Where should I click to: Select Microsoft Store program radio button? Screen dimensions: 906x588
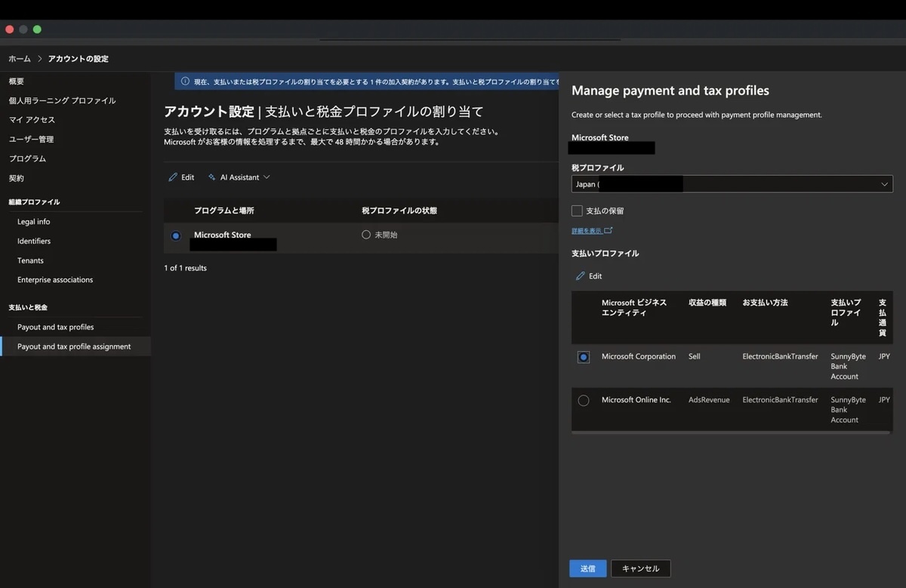click(176, 236)
